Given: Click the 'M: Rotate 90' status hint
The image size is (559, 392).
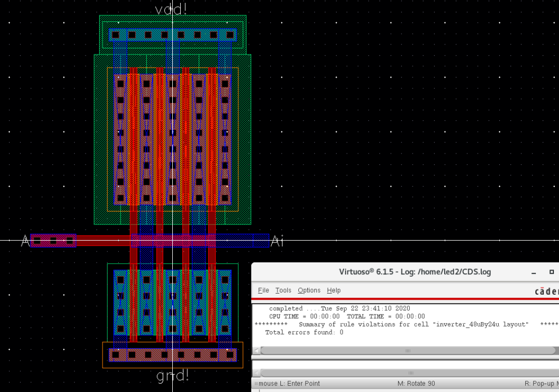Looking at the screenshot, I should (x=416, y=384).
